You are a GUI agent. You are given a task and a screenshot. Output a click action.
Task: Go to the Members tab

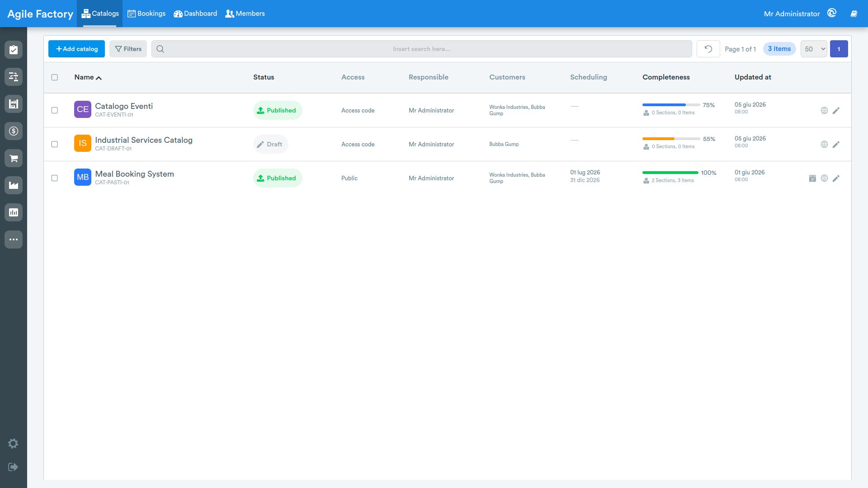[x=245, y=14]
